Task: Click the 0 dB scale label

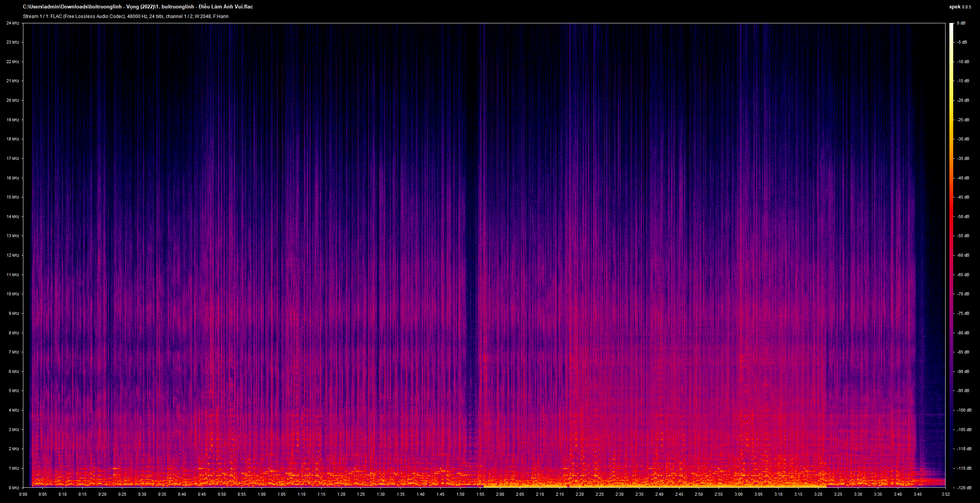Action: coord(961,23)
